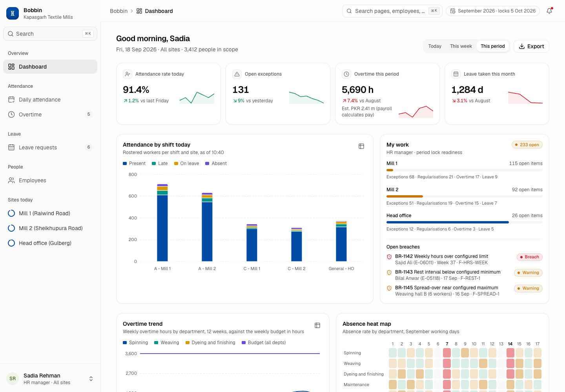The image size is (565, 392).
Task: Toggle the Present series in legend
Action: [134, 163]
